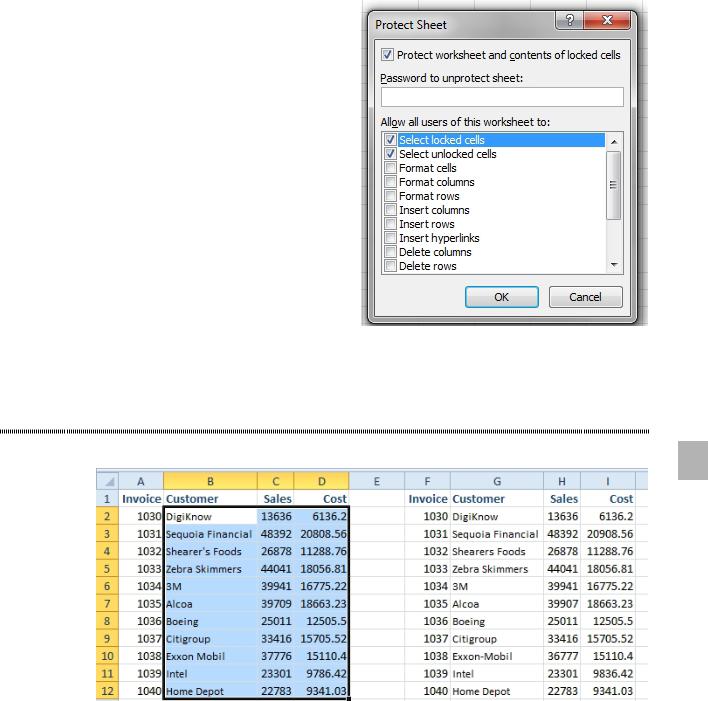The image size is (708, 701).
Task: Open Help in Protect Sheet dialog
Action: (x=569, y=20)
